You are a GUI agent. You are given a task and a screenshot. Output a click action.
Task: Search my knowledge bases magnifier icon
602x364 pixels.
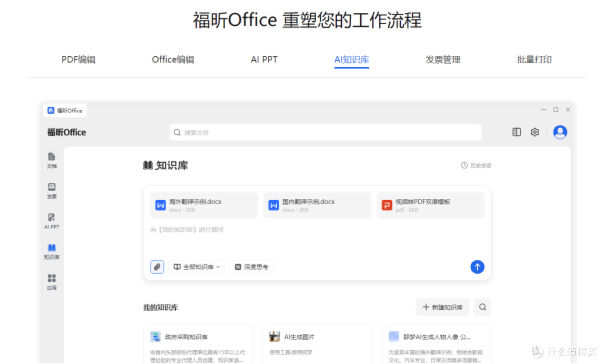pos(483,307)
